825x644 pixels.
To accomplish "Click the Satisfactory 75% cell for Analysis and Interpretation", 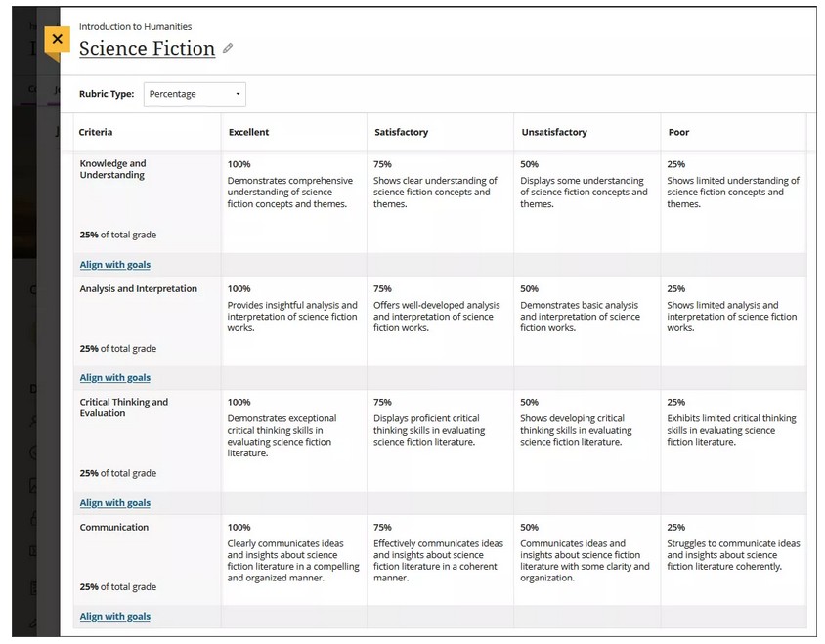I will (x=438, y=310).
